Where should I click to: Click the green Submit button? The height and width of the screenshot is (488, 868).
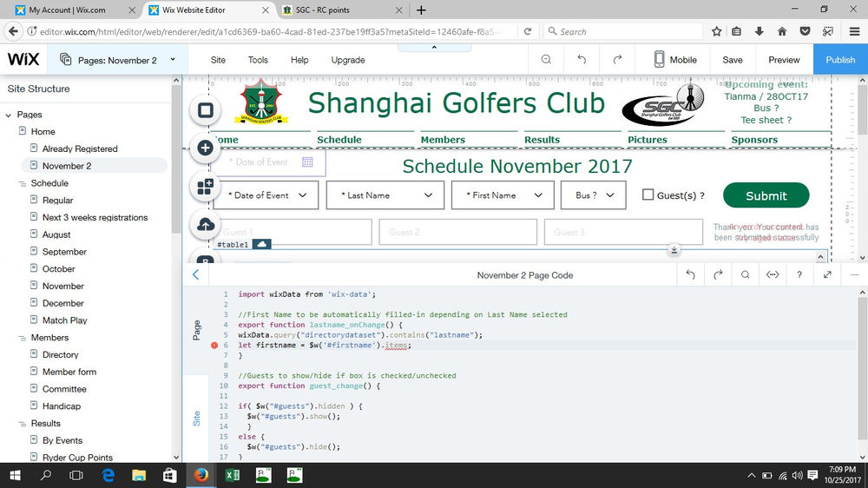766,195
